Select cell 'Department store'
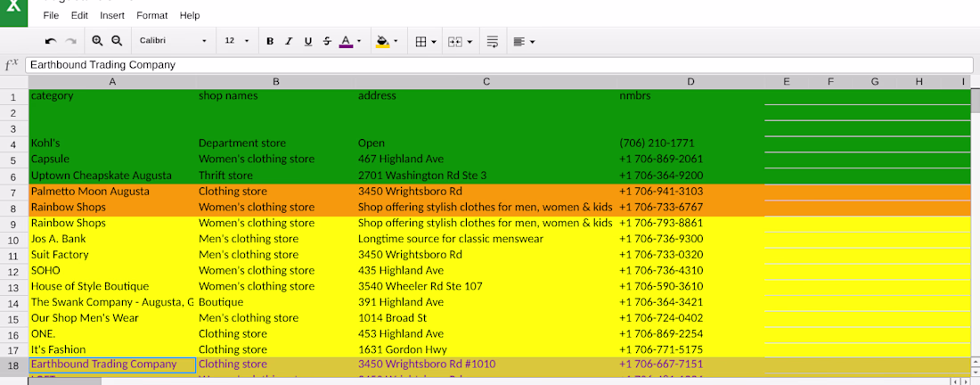Screen dimensions: 980x385 click(x=276, y=143)
